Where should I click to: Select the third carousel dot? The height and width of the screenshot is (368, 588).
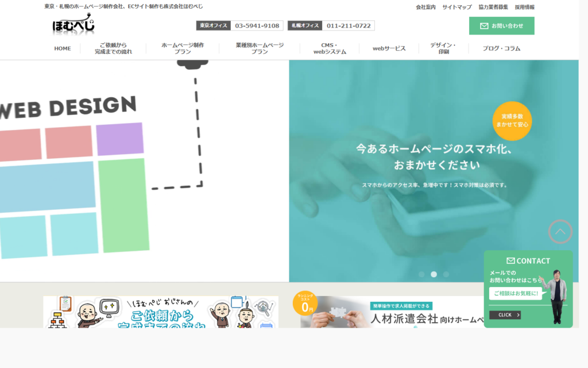click(x=446, y=274)
